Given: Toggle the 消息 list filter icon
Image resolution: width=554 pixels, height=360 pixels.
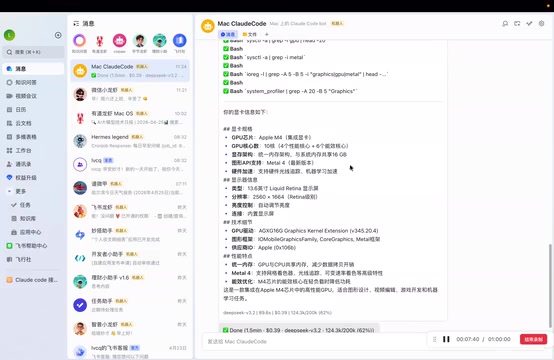Looking at the screenshot, I should [76, 24].
